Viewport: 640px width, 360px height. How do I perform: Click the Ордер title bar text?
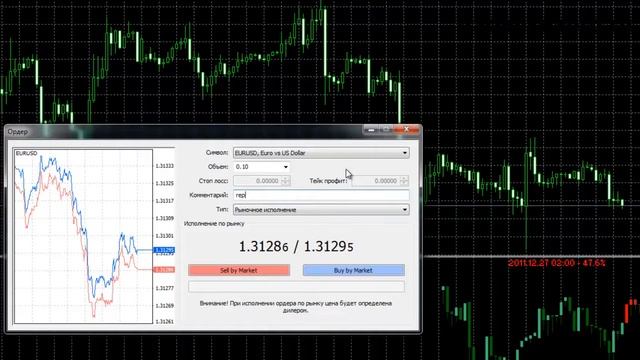pyautogui.click(x=18, y=131)
